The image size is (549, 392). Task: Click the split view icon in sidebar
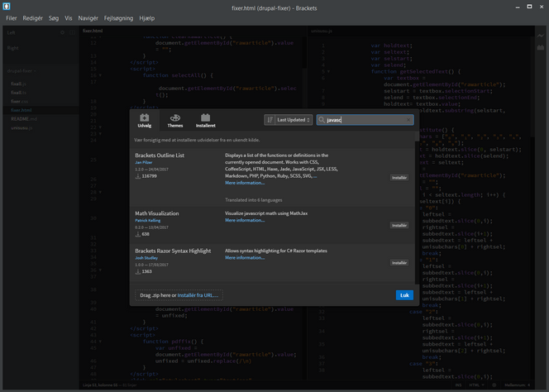coord(72,32)
